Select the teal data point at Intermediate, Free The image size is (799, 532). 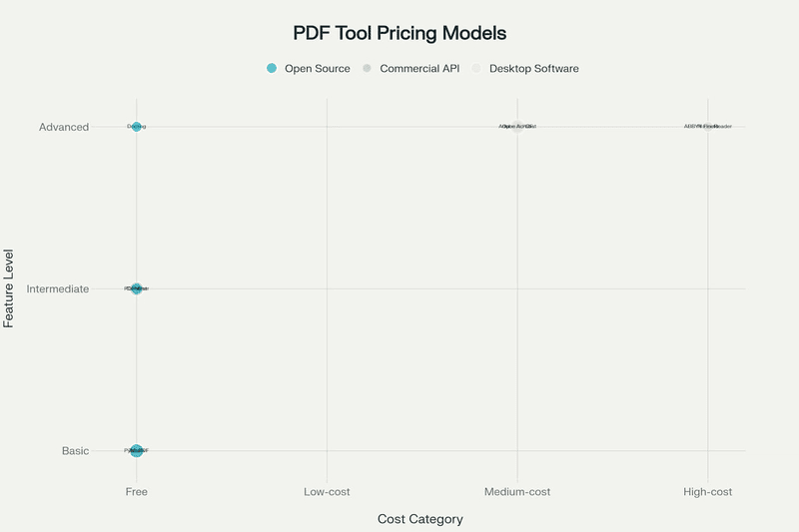[x=137, y=288]
